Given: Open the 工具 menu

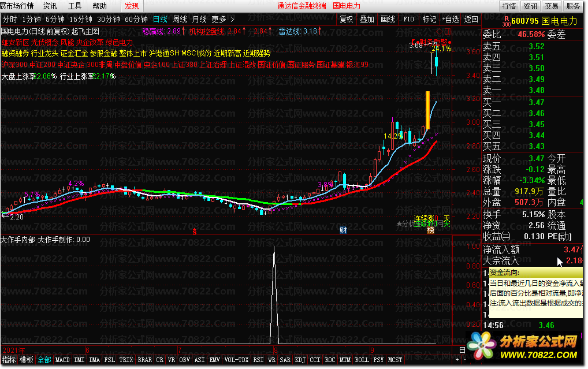Looking at the screenshot, I should (75, 6).
